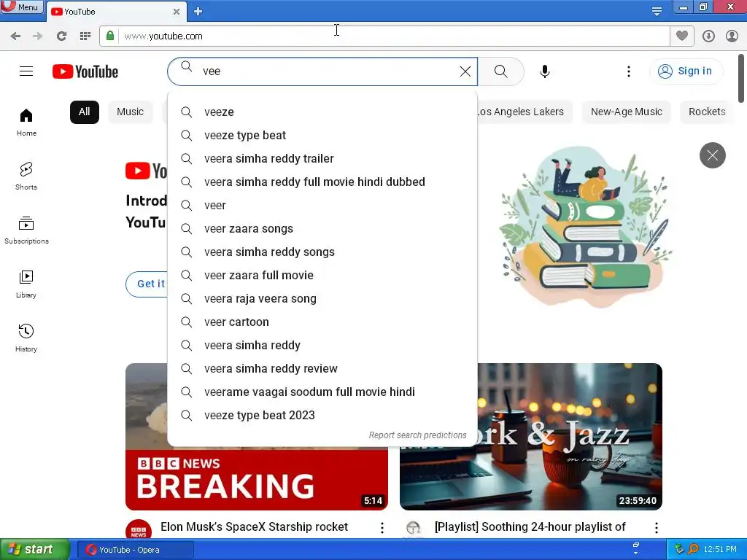Image resolution: width=747 pixels, height=560 pixels.
Task: Select the Rockets filter chip
Action: click(x=707, y=112)
